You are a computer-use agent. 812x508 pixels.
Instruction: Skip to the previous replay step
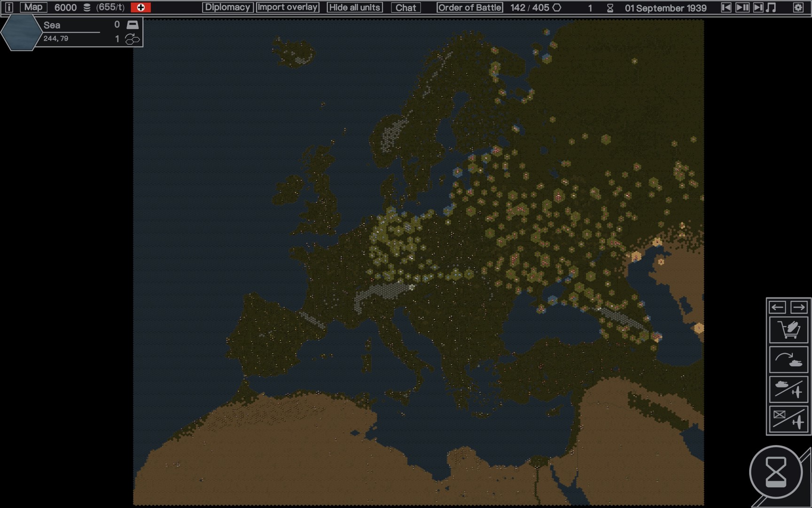coord(726,8)
